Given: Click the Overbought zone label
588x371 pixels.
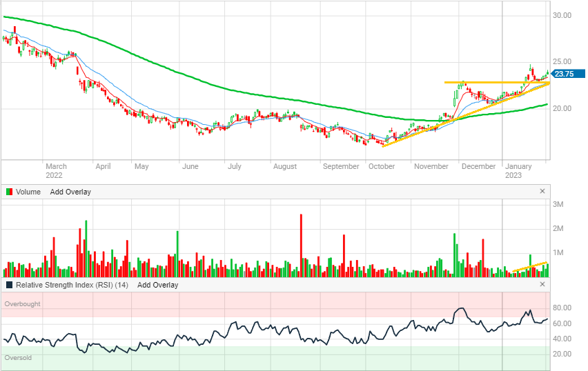Looking at the screenshot, I should (x=23, y=304).
